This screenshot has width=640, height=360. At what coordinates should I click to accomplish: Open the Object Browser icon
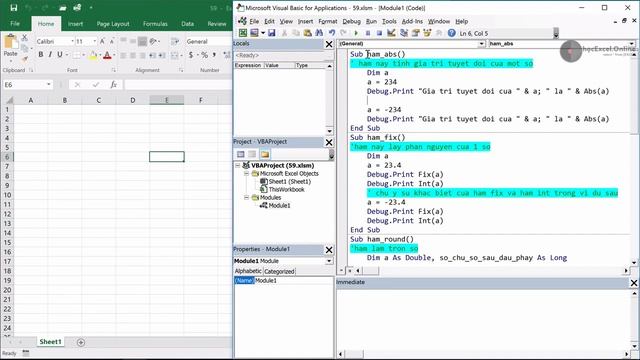click(427, 33)
